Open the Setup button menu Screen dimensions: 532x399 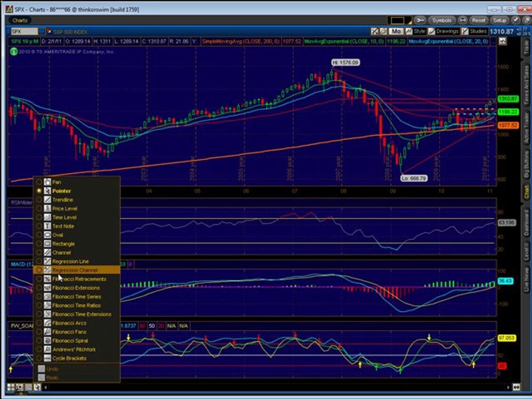tap(499, 21)
